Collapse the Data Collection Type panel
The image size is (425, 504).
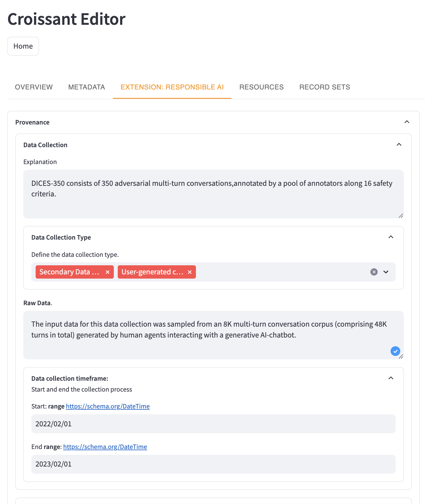[x=391, y=237]
